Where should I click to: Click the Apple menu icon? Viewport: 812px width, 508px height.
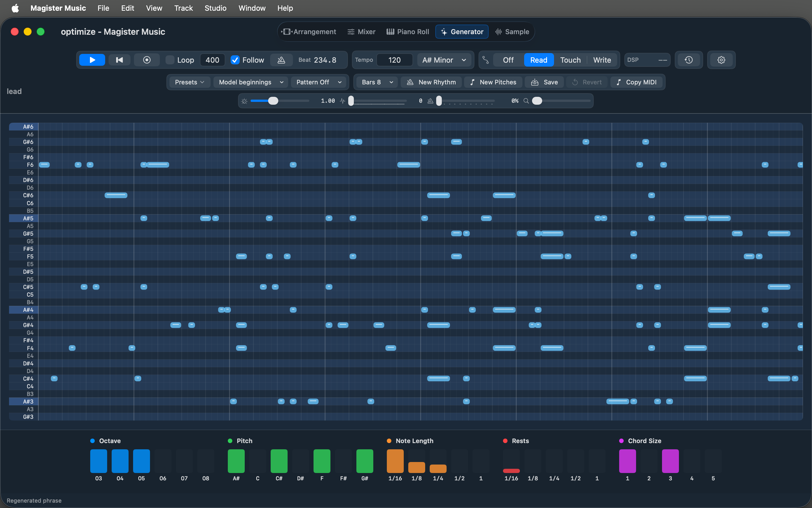[15, 8]
